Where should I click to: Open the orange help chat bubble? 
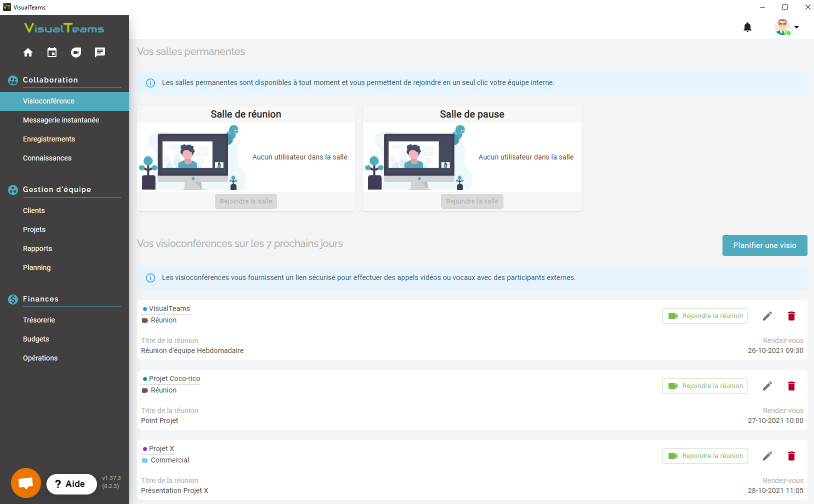25,482
